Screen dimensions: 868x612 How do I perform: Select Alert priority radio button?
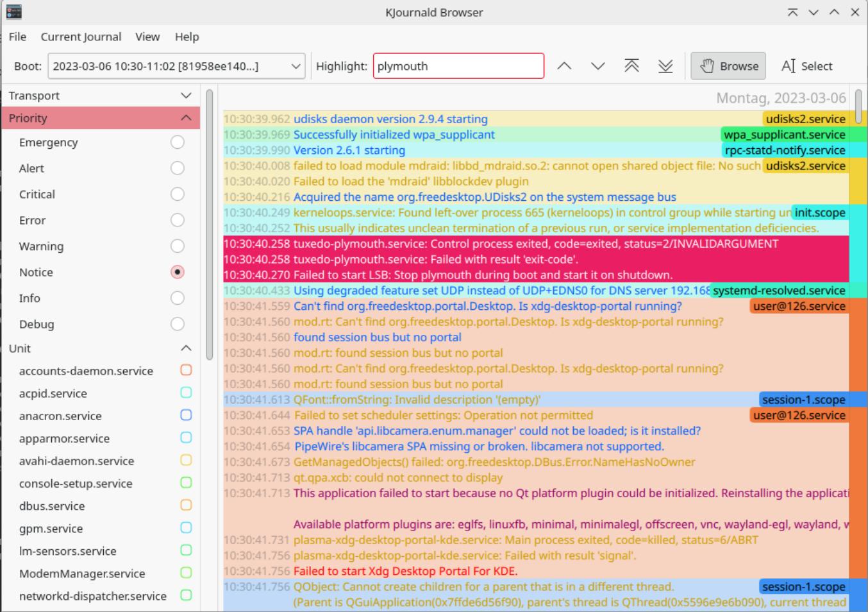tap(178, 168)
